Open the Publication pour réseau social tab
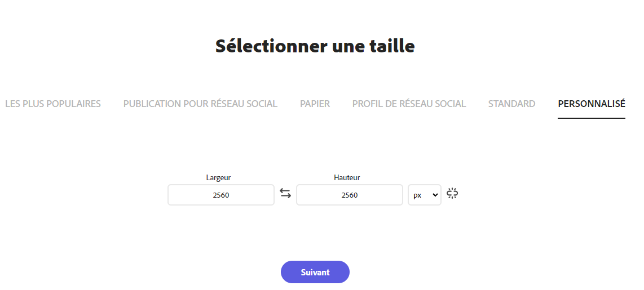 [x=200, y=104]
